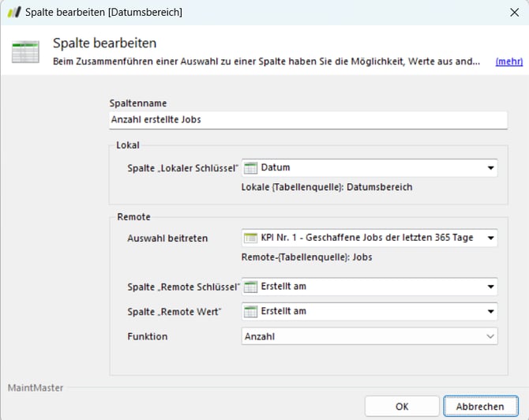The height and width of the screenshot is (420, 529).
Task: Click into the Spaltenname text field
Action: 308,120
